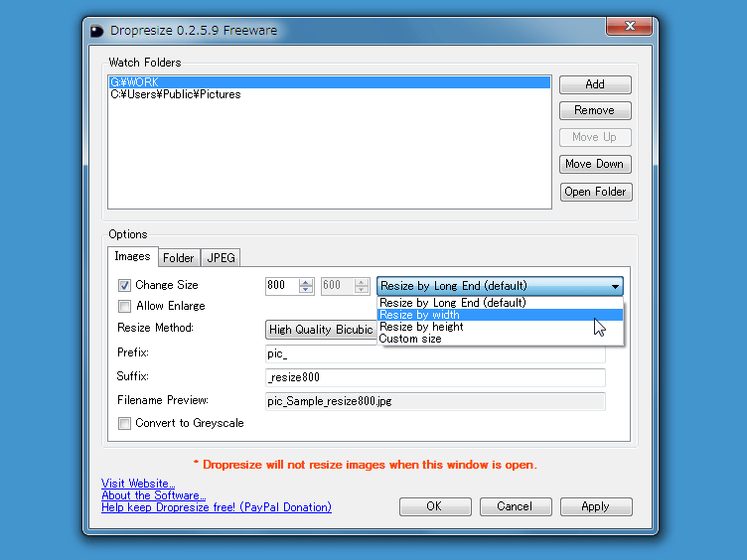The width and height of the screenshot is (747, 560).
Task: Increase the 600 height value spinner up
Action: pyautogui.click(x=362, y=282)
